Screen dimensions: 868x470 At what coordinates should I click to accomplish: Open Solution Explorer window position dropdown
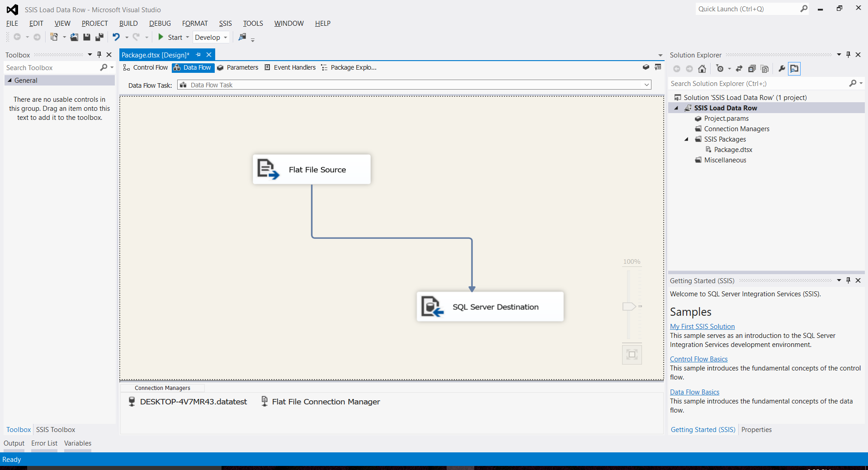839,55
